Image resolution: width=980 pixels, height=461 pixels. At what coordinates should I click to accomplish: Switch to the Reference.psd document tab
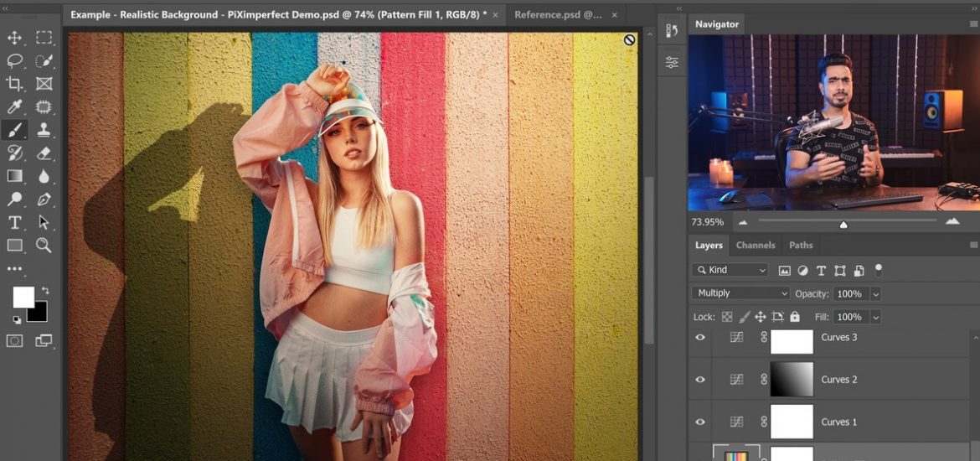point(558,14)
